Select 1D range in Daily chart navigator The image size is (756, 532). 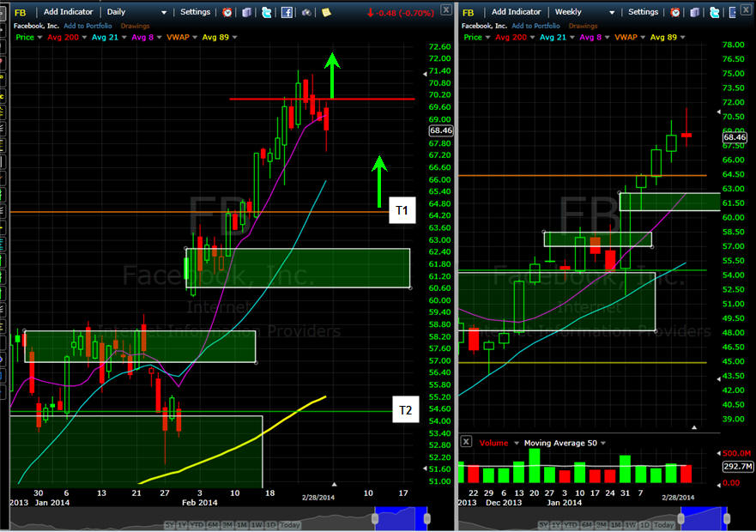point(271,525)
